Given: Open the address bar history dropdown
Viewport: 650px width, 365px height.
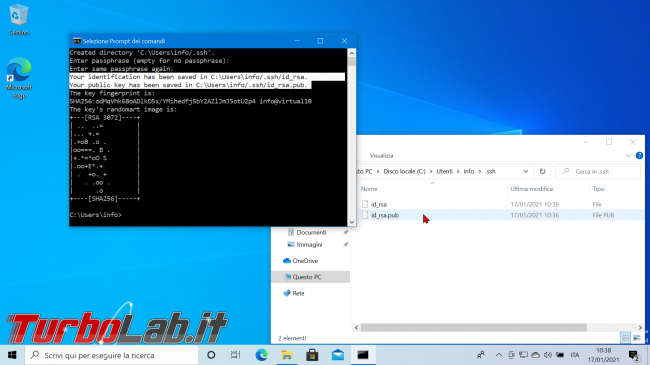Looking at the screenshot, I should coord(525,171).
